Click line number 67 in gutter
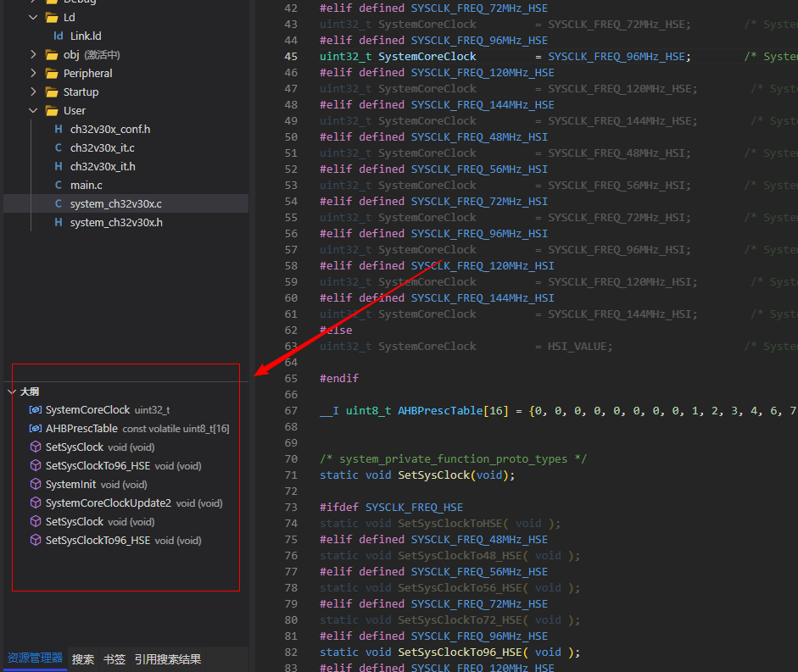This screenshot has height=672, width=798. (291, 410)
